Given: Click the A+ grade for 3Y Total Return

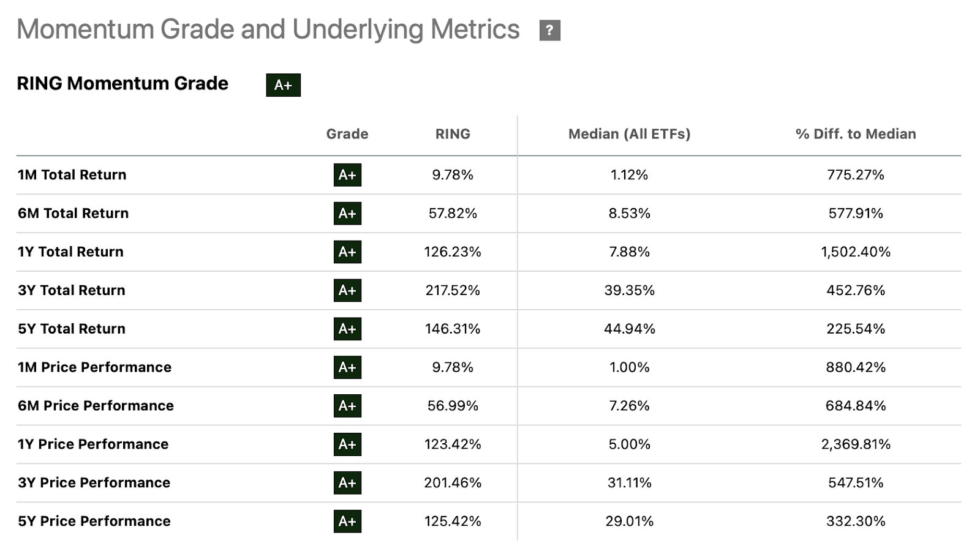Looking at the screenshot, I should tap(347, 290).
